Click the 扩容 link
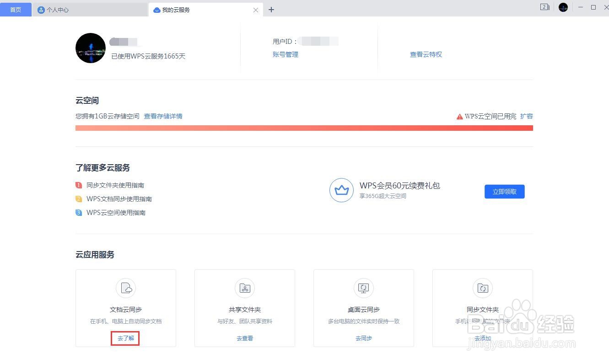Viewport: 609px width, 364px height. pyautogui.click(x=527, y=116)
